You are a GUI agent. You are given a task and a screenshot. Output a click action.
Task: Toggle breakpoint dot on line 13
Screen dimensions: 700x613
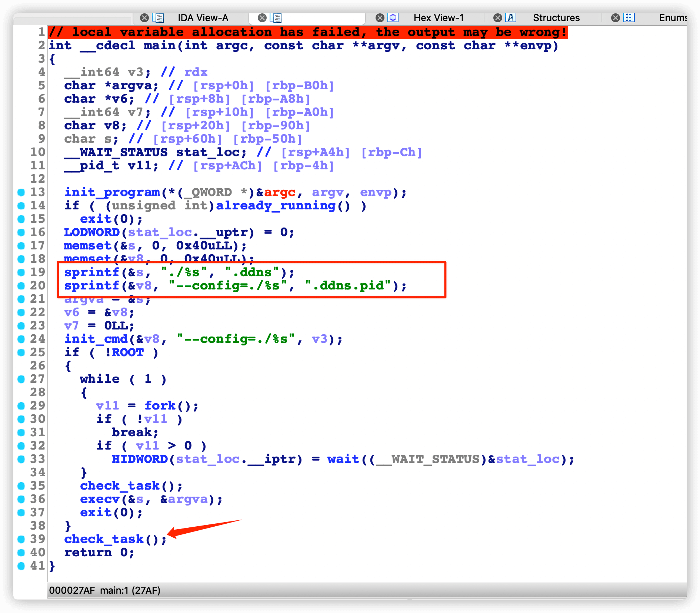[x=21, y=192]
